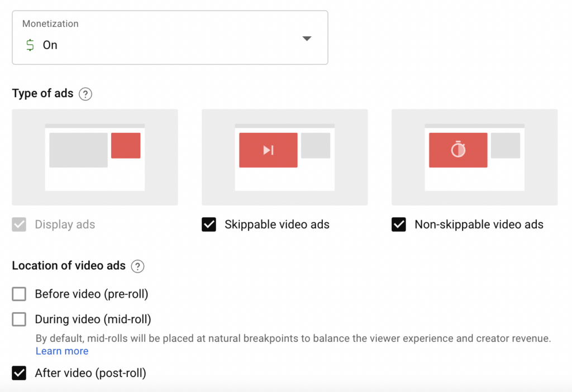
Task: Select the Display ads preview thumbnail
Action: (x=94, y=157)
